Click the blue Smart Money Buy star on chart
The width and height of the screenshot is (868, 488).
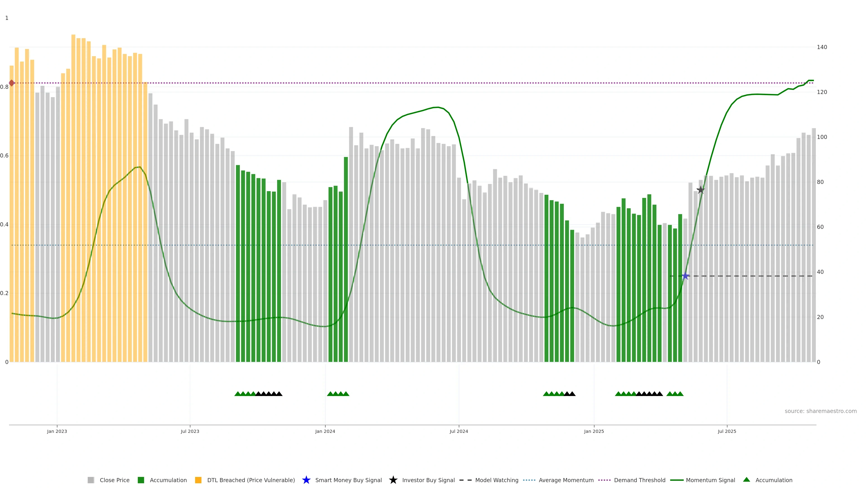point(685,276)
